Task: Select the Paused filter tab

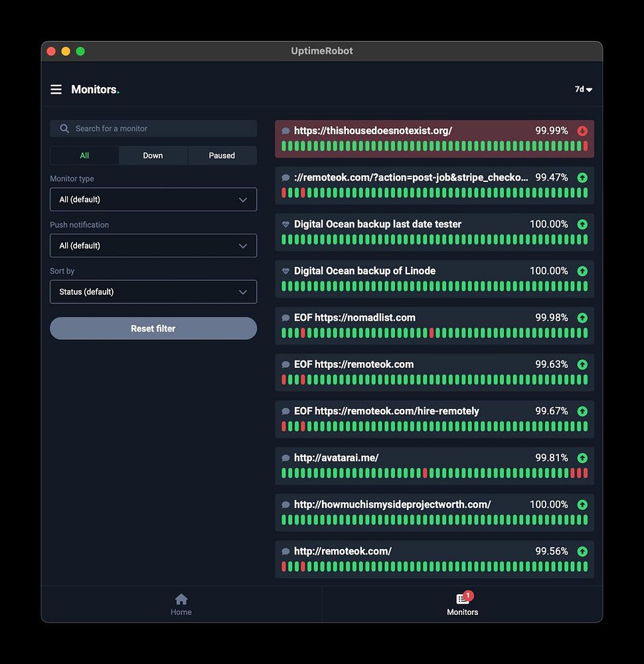Action: 222,155
